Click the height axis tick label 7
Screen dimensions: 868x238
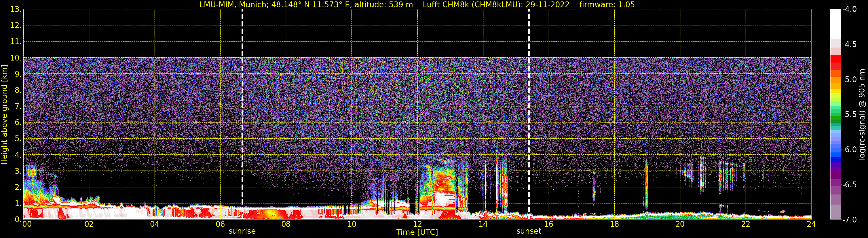(x=18, y=107)
